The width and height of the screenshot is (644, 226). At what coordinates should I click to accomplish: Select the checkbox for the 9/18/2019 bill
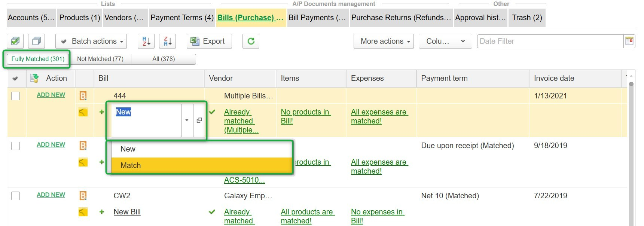point(16,146)
